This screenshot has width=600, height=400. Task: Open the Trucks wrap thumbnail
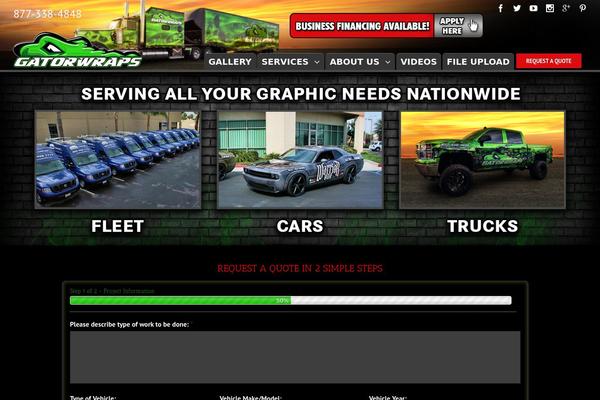coord(482,160)
